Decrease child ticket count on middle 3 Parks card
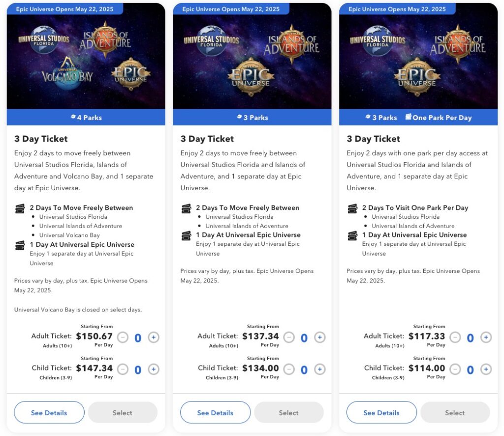Viewport: 504px width, 436px height. 289,369
